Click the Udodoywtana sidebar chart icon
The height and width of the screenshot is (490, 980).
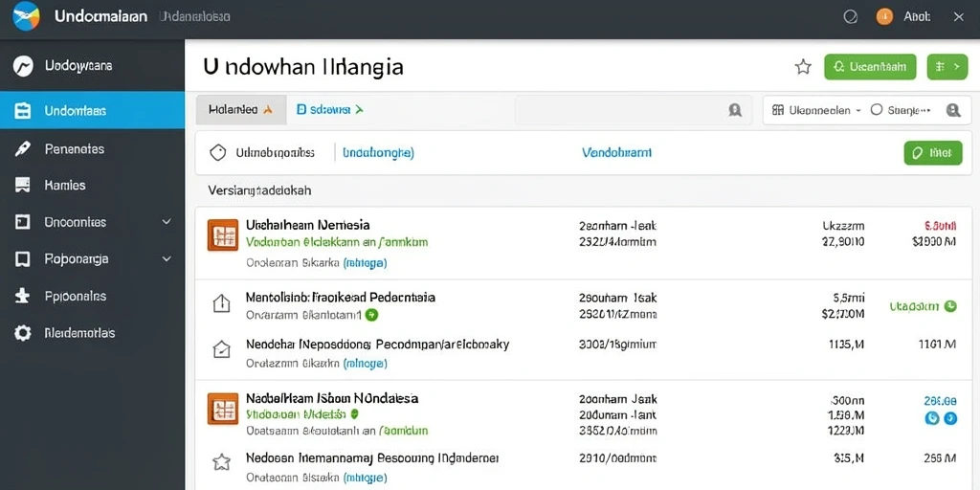23,66
